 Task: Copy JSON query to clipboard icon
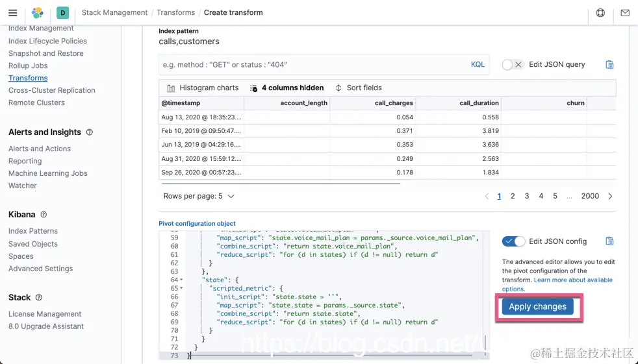click(x=609, y=65)
